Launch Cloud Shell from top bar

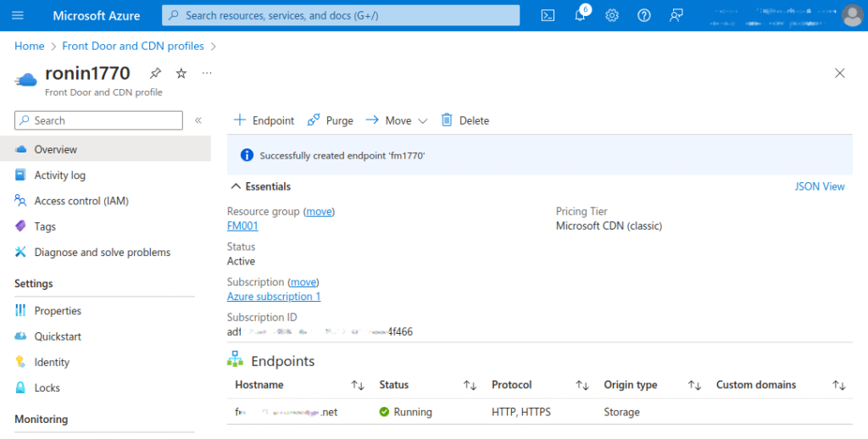(548, 15)
